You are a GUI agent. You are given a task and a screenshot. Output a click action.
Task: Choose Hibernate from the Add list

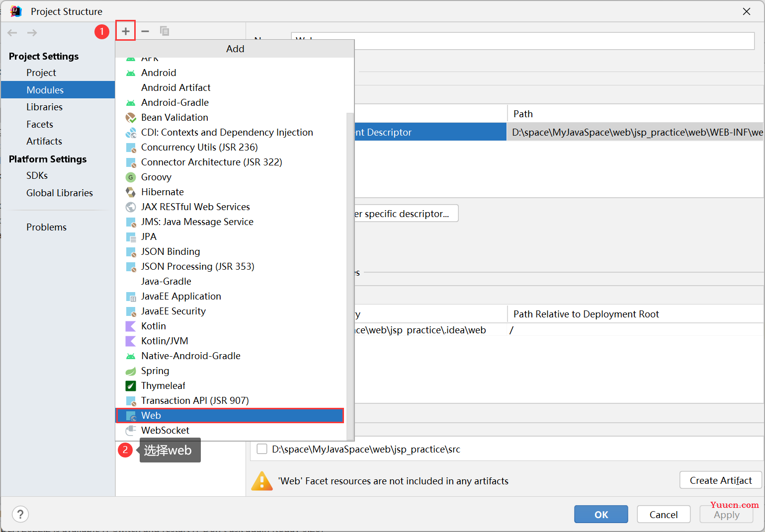231,192
